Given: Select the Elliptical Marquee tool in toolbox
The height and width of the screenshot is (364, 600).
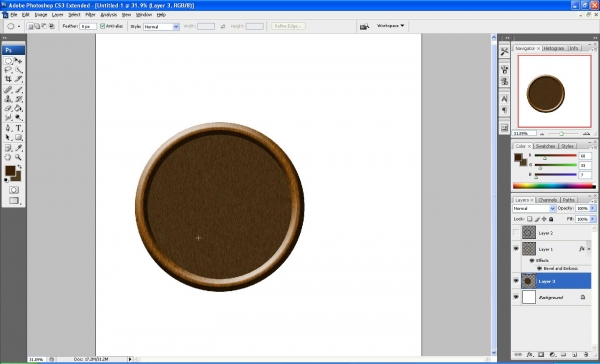Looking at the screenshot, I should [x=8, y=61].
